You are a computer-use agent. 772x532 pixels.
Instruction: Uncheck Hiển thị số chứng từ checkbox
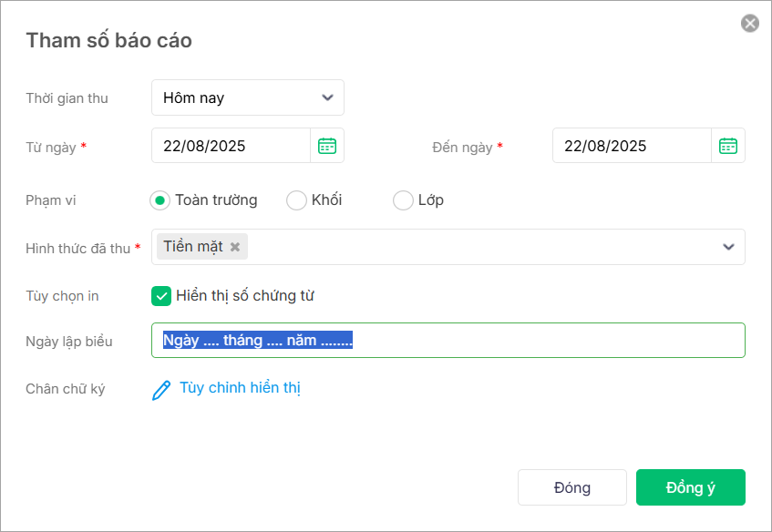(x=161, y=296)
